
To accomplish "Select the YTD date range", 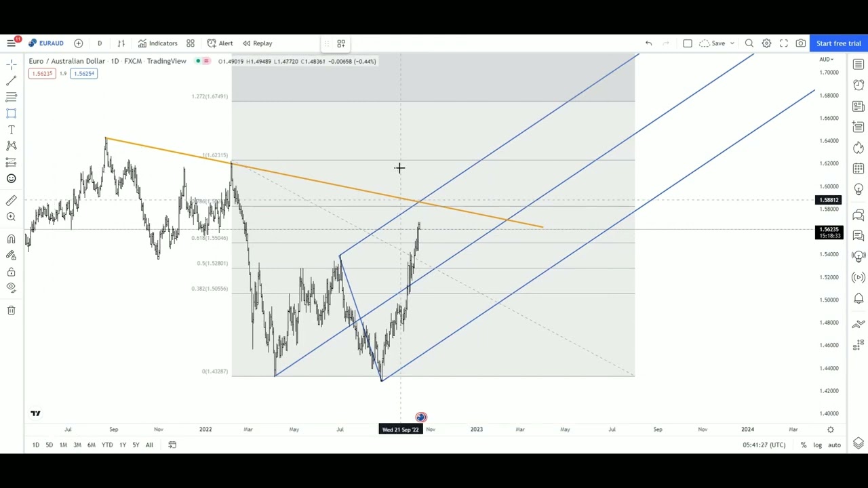I will (107, 445).
